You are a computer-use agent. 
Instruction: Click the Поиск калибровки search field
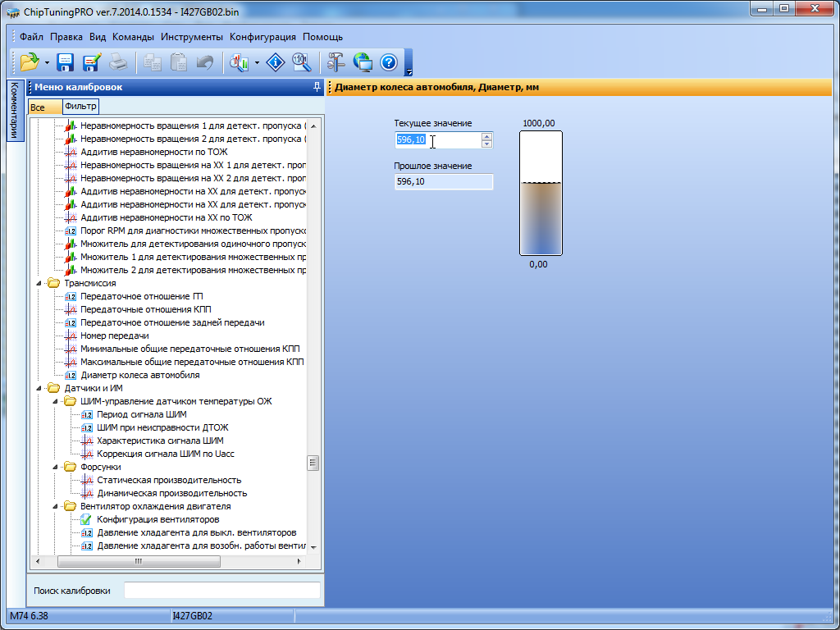221,591
